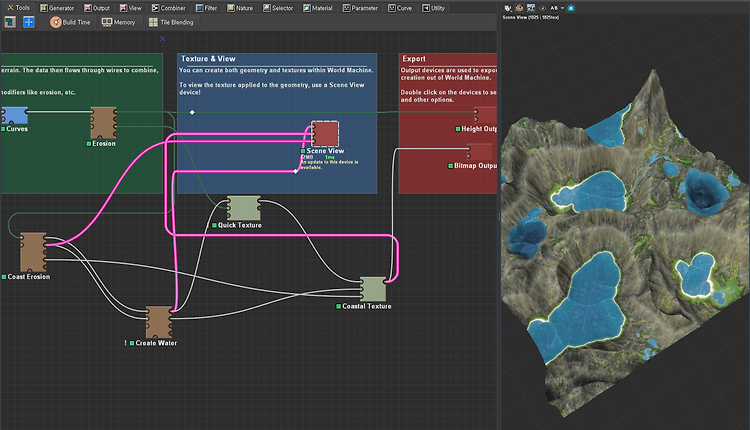Screen dimensions: 750x430
Task: Select the Create Water device node
Action: [159, 322]
